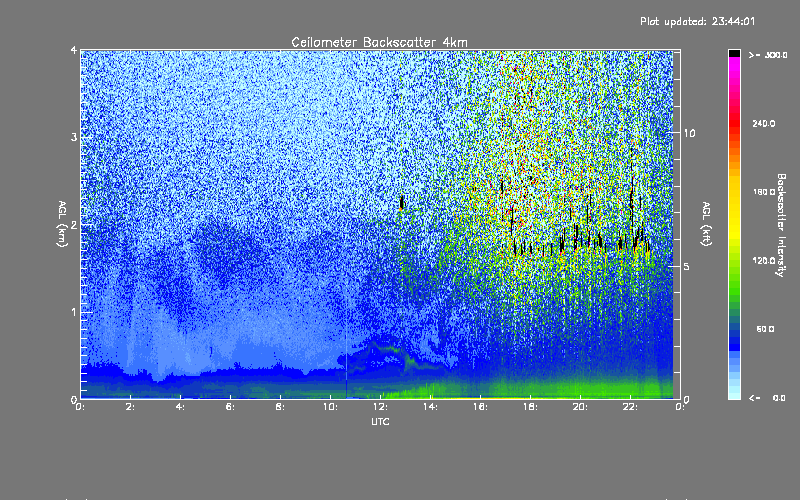Click the black top of the colorbar
Viewport: 800px width, 500px height.
[734, 53]
